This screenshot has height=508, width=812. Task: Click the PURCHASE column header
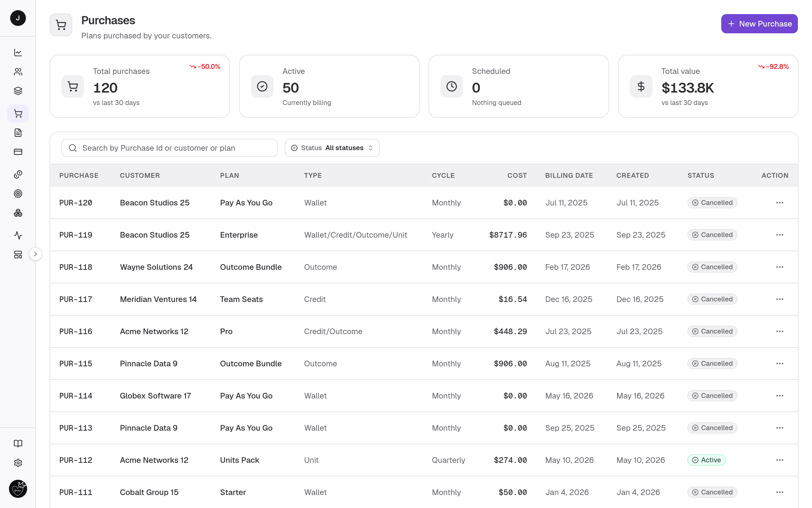[x=79, y=175]
